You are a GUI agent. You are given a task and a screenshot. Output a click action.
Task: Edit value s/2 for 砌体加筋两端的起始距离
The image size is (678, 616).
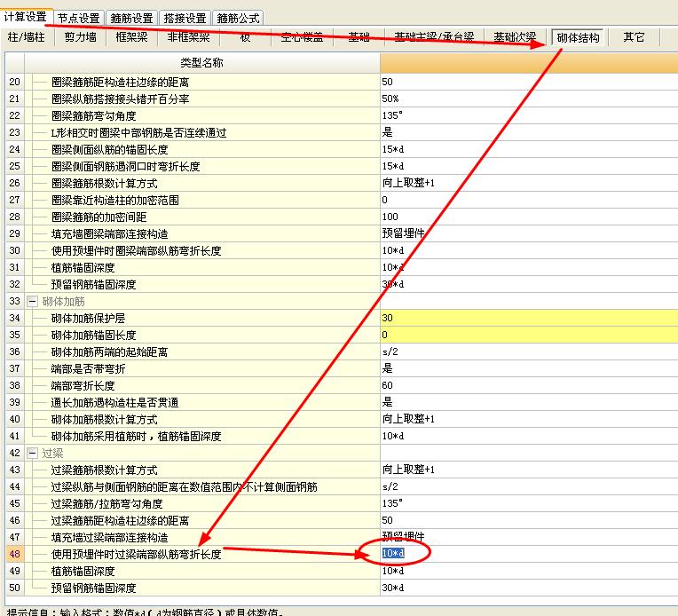coord(529,351)
